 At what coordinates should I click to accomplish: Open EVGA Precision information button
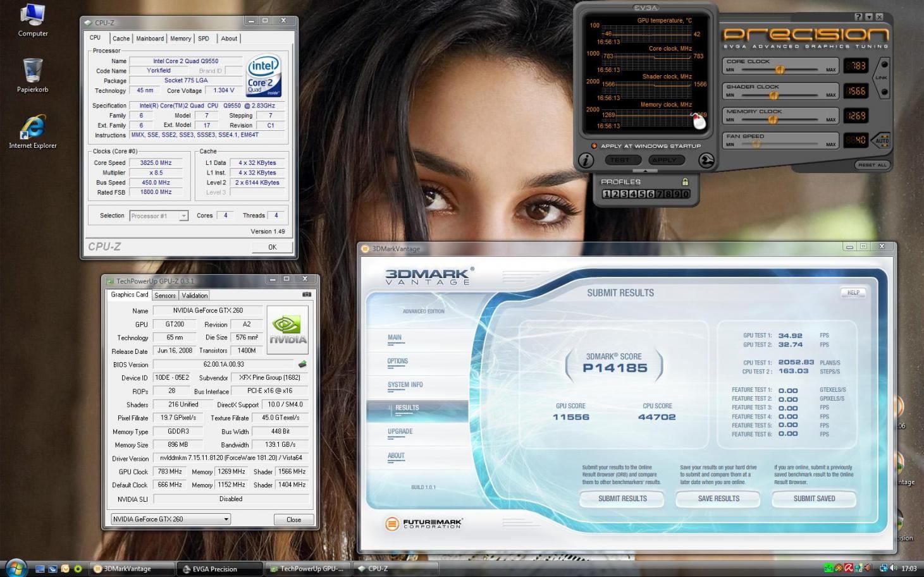click(x=586, y=161)
